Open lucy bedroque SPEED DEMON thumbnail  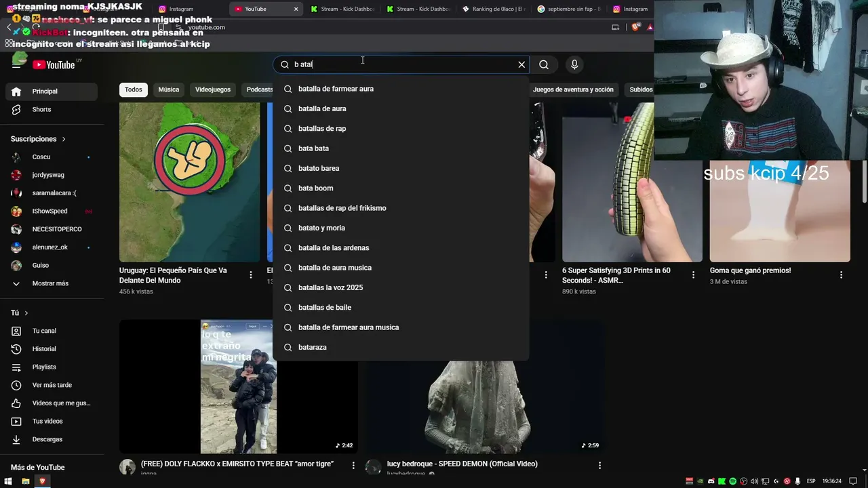pyautogui.click(x=486, y=387)
